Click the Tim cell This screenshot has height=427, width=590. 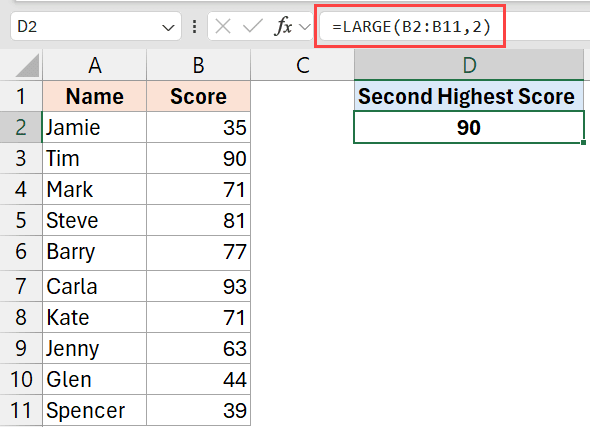click(x=95, y=158)
